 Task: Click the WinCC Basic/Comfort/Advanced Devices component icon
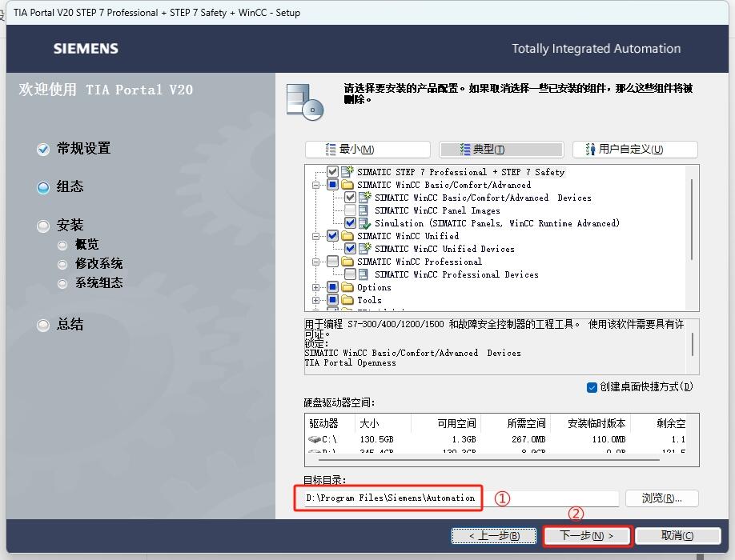coord(365,197)
